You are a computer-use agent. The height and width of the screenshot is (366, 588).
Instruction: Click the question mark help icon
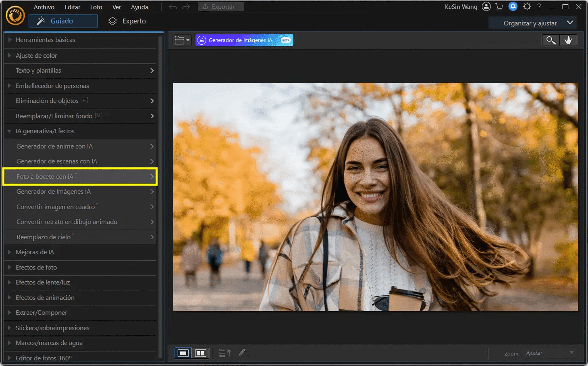tap(539, 7)
